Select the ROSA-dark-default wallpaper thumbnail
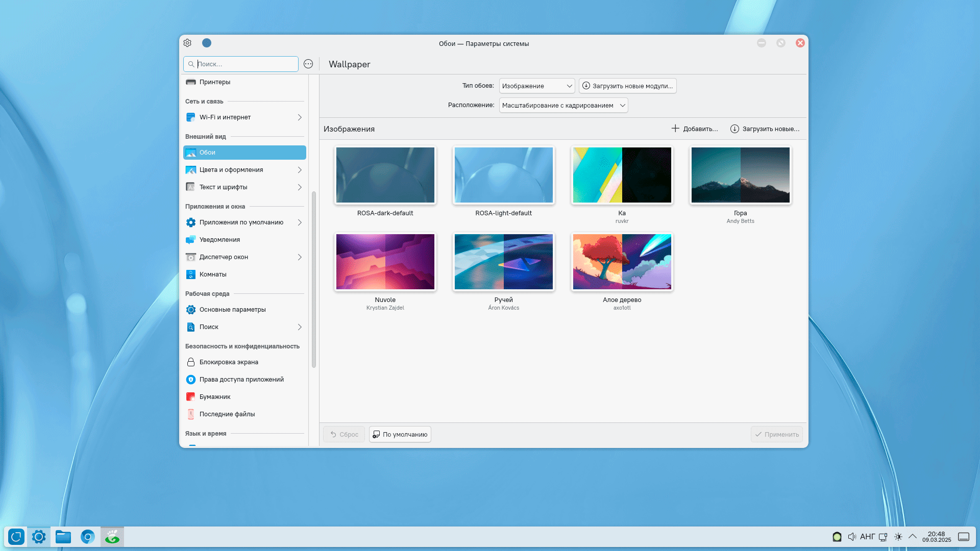Viewport: 980px width, 551px height. (x=385, y=175)
